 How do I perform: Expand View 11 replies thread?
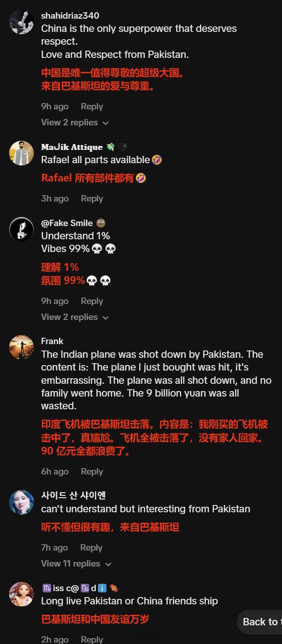click(76, 564)
